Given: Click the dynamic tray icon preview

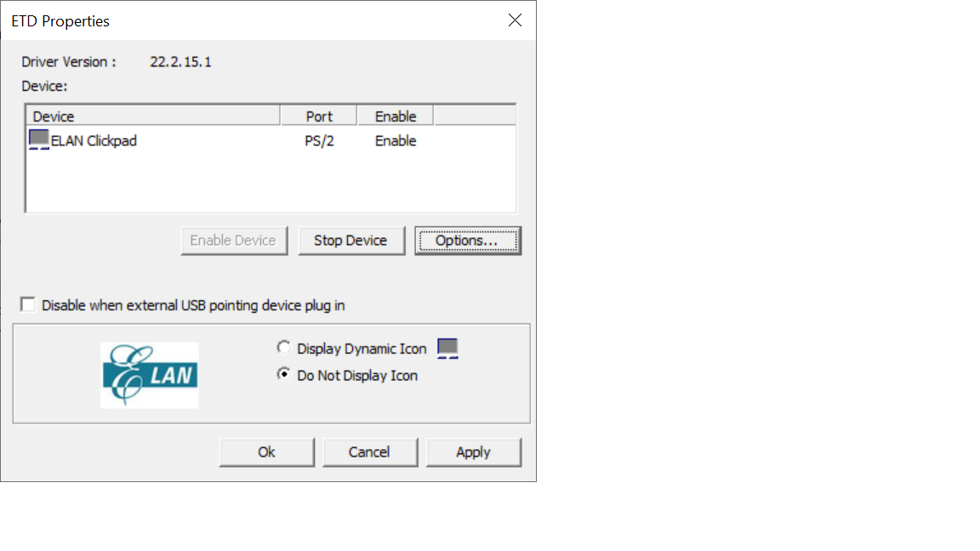Looking at the screenshot, I should coord(447,348).
